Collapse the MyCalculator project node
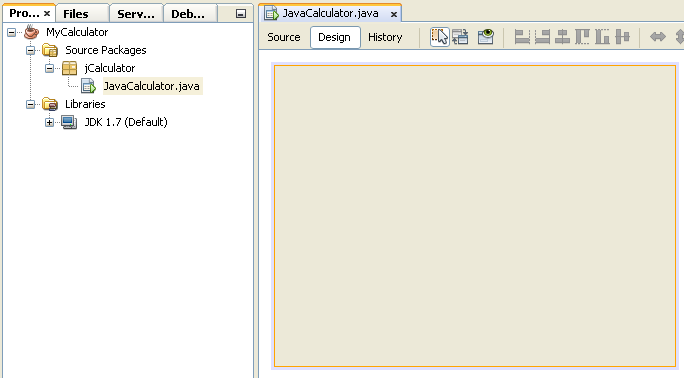684x378 pixels. coord(12,32)
